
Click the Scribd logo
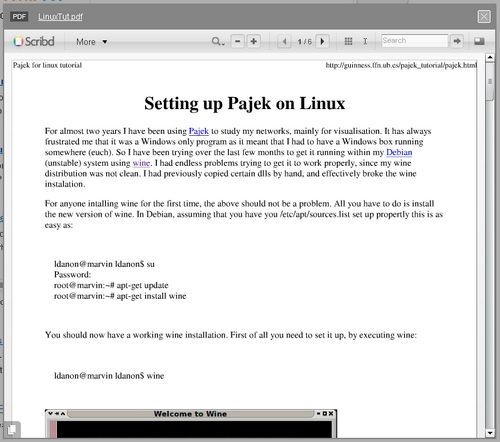point(34,41)
